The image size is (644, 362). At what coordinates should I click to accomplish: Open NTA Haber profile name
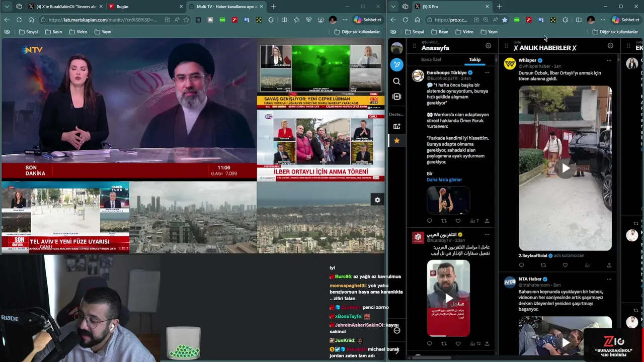[530, 279]
